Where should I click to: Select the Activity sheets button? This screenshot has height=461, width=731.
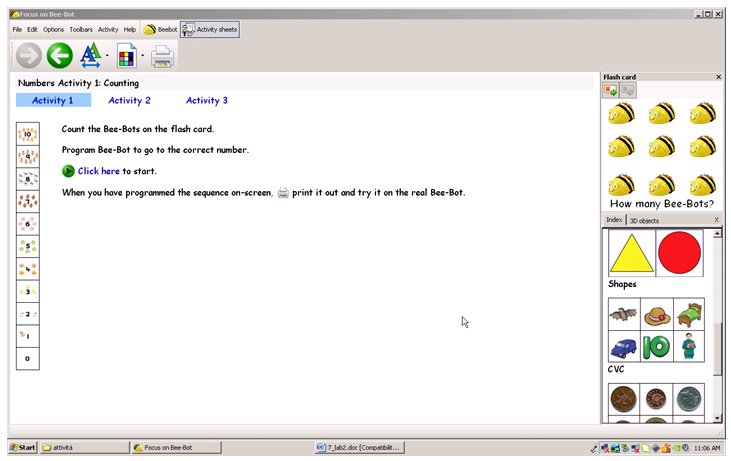tap(210, 29)
